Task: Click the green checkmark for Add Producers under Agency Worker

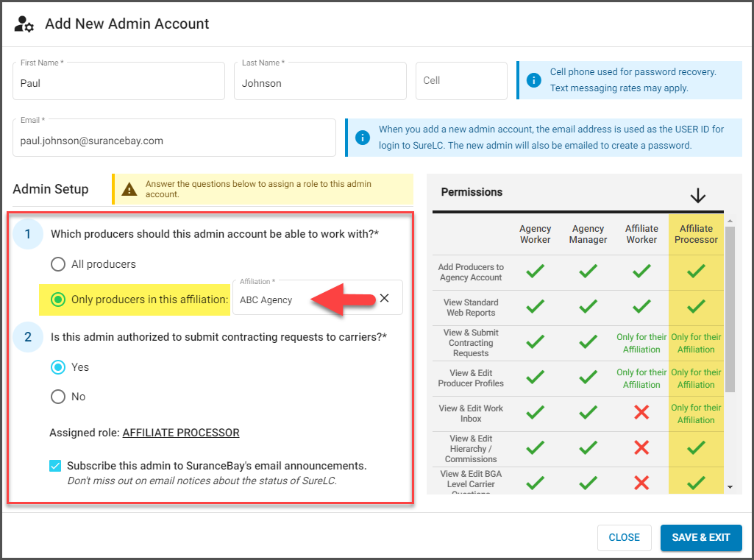Action: tap(535, 272)
